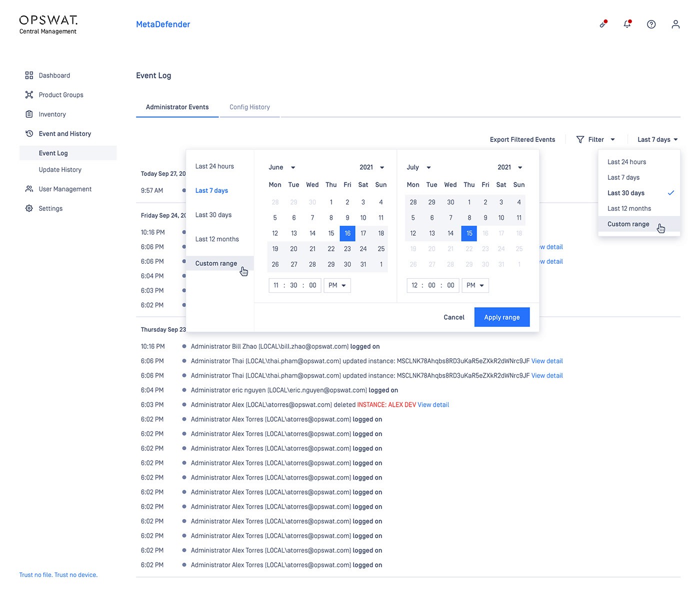Open Dashboard in the sidebar

[54, 75]
